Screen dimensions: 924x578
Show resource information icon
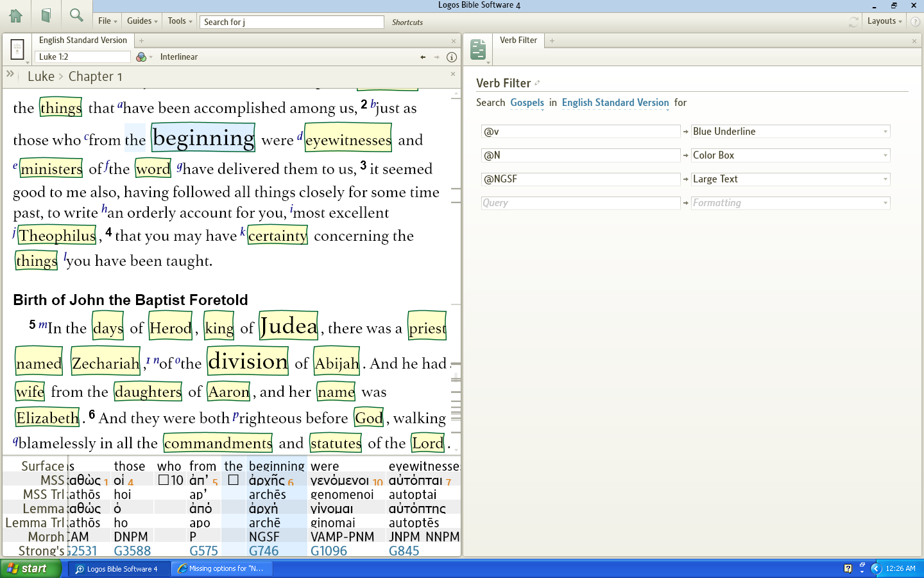452,57
